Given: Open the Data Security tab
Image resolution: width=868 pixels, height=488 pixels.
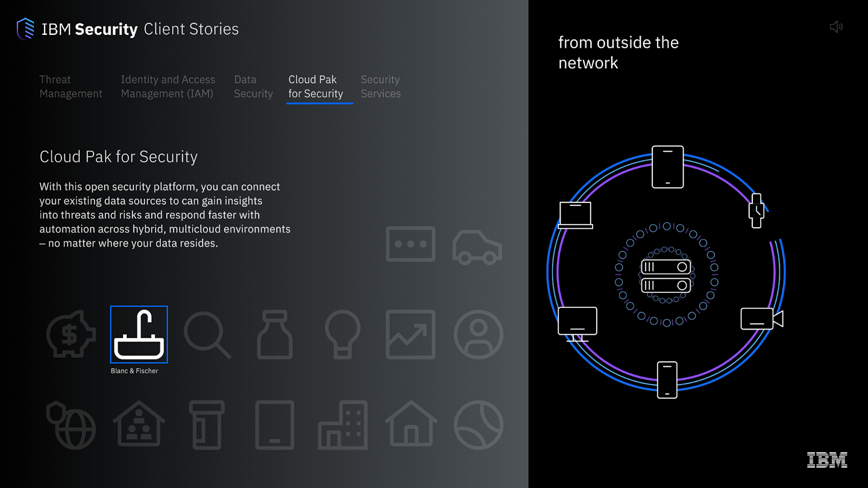Looking at the screenshot, I should [253, 87].
